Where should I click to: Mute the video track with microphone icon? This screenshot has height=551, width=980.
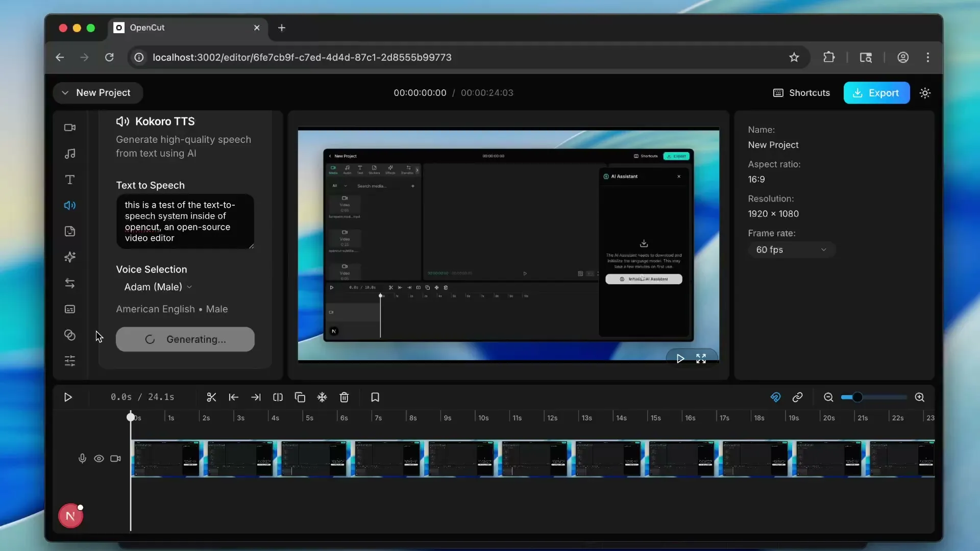click(82, 459)
